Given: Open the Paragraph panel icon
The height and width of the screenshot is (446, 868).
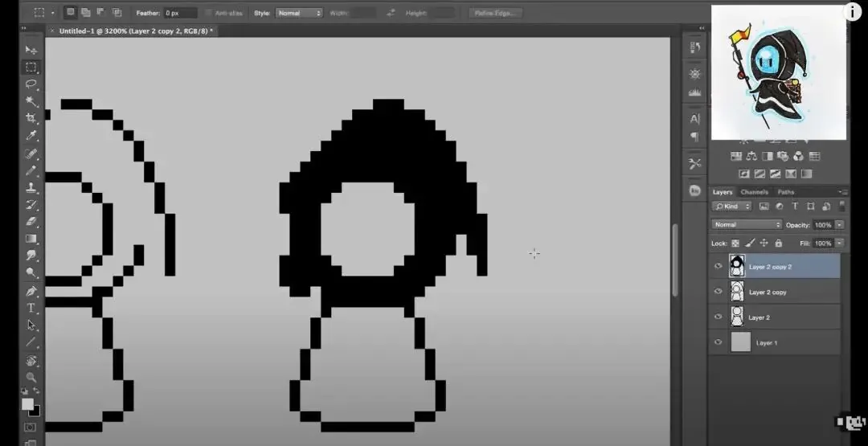Looking at the screenshot, I should [x=694, y=137].
